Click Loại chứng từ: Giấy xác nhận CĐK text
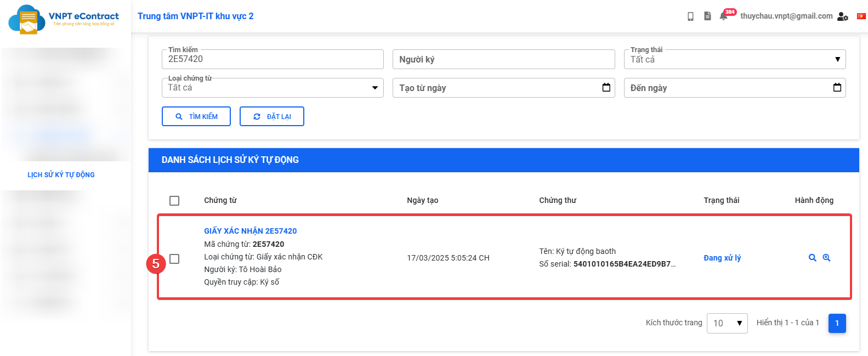 263,257
